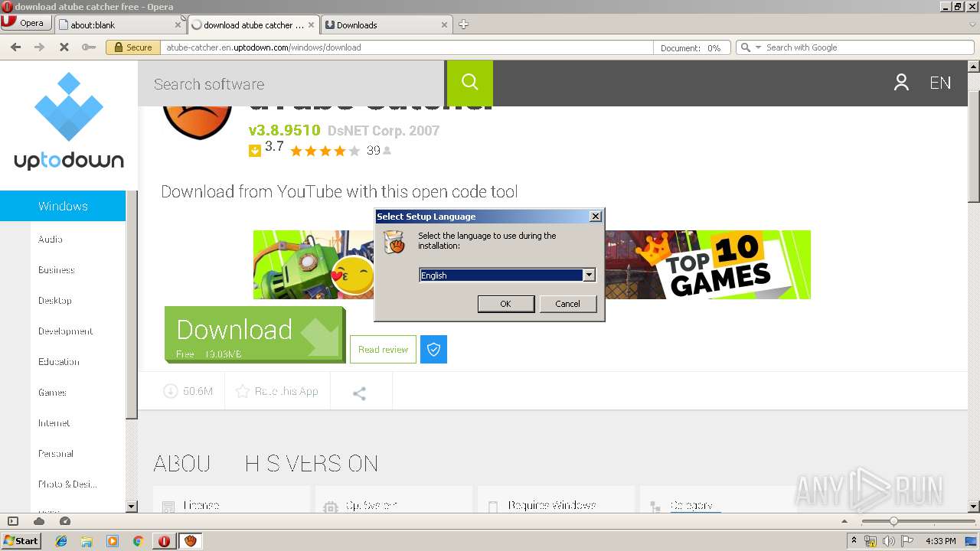Click the 4:33 PM clock
This screenshot has height=551, width=980.
[941, 541]
